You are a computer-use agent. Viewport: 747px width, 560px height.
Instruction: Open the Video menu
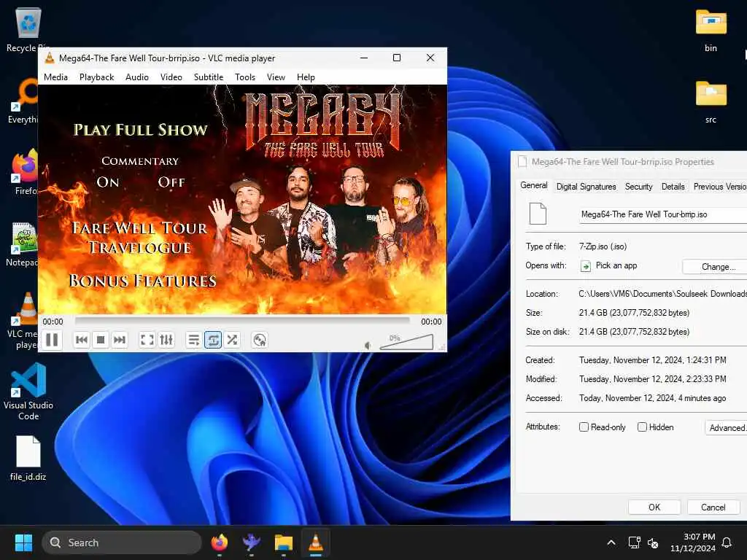(x=171, y=77)
